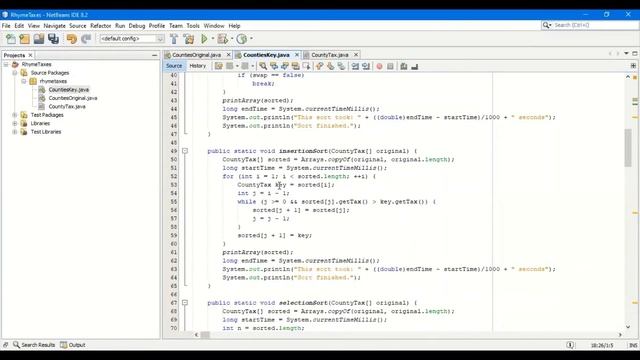Click the INS insert mode indicator
This screenshot has width=640, height=360.
pos(633,345)
